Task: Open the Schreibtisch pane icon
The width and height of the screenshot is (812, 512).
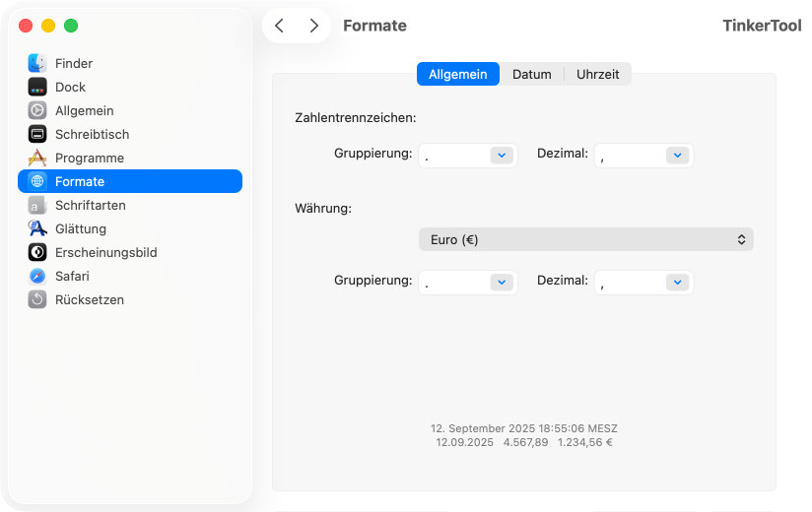Action: 37,134
